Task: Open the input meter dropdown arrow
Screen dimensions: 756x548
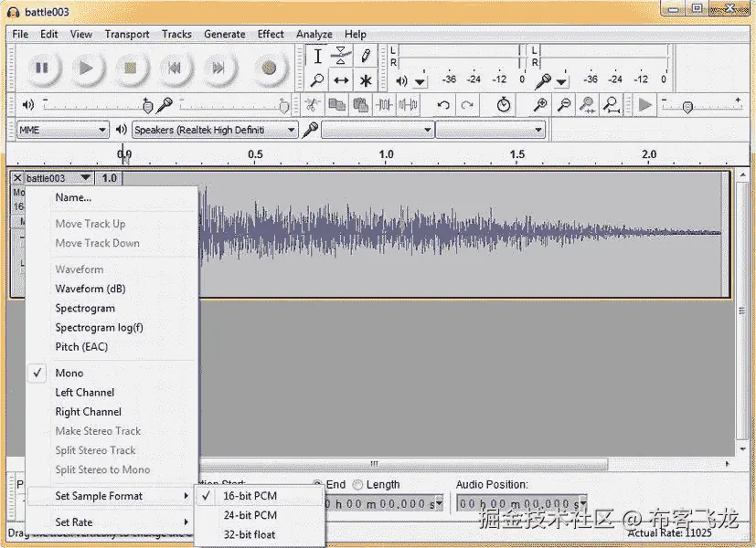Action: (x=561, y=82)
